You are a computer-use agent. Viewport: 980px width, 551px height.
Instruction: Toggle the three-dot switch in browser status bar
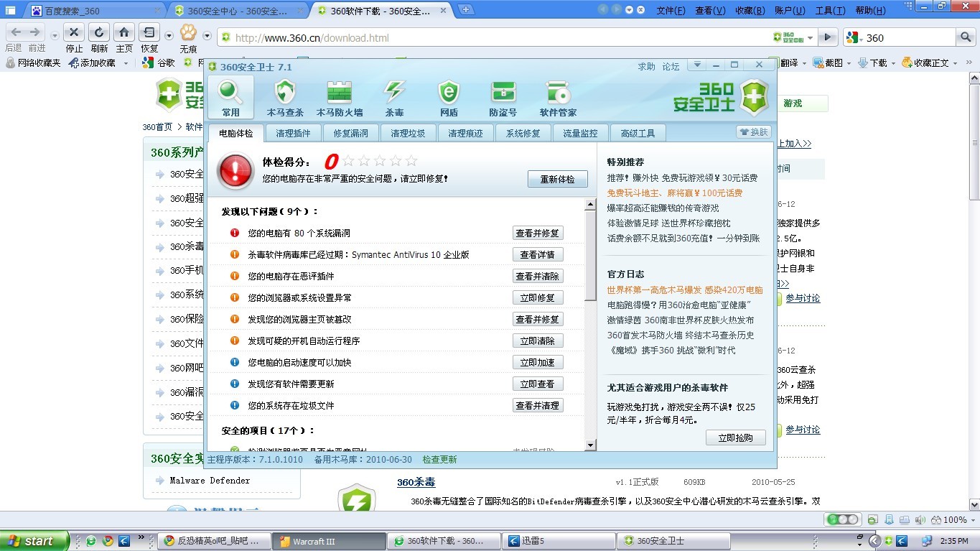coord(843,519)
